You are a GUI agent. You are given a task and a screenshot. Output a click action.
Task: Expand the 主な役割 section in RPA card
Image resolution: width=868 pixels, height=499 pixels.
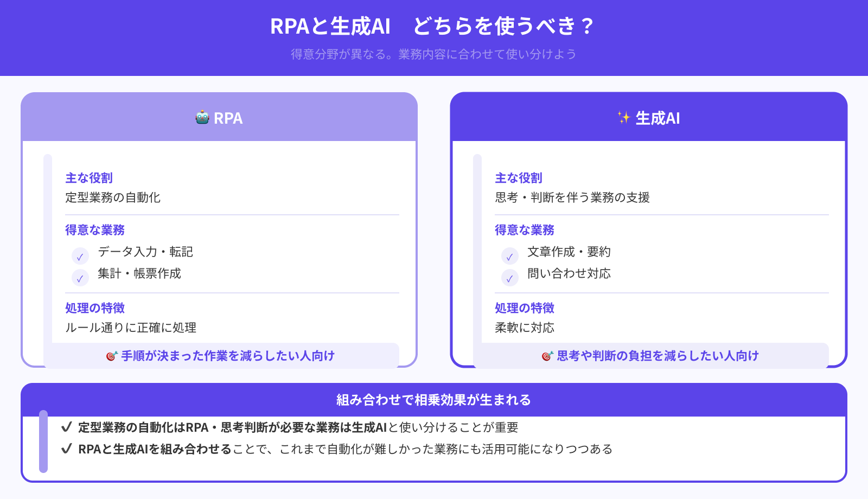pyautogui.click(x=89, y=177)
